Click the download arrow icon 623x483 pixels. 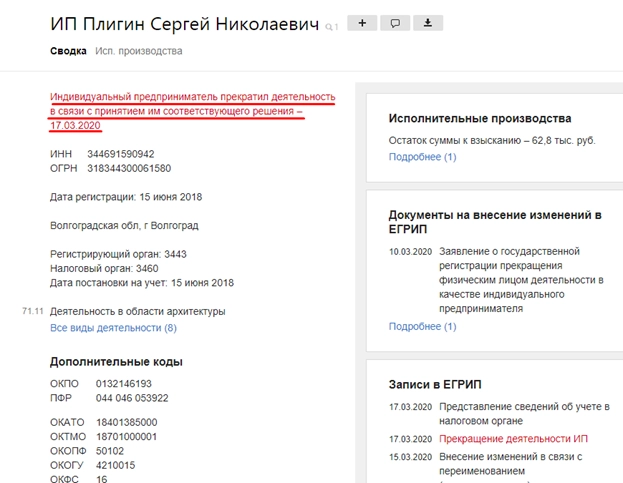pos(428,23)
